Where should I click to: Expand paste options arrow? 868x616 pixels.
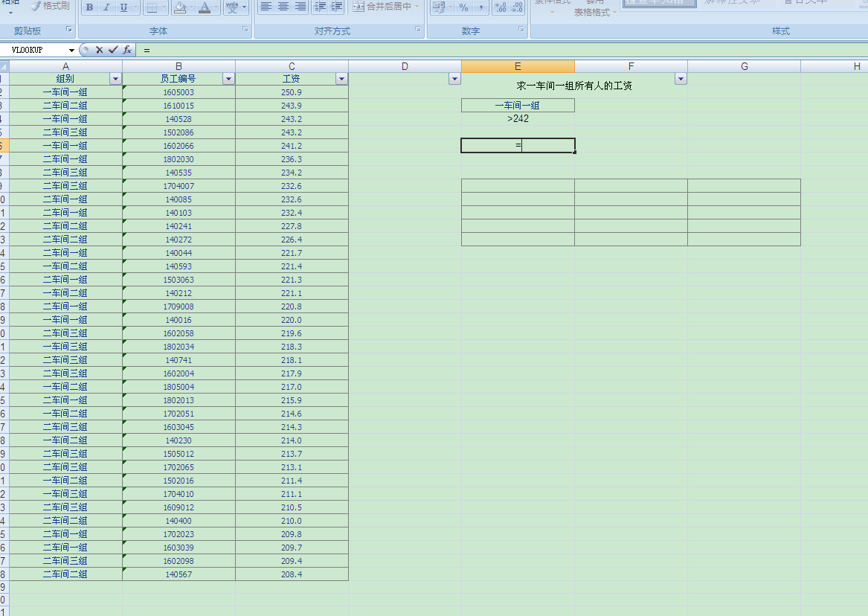(10, 12)
